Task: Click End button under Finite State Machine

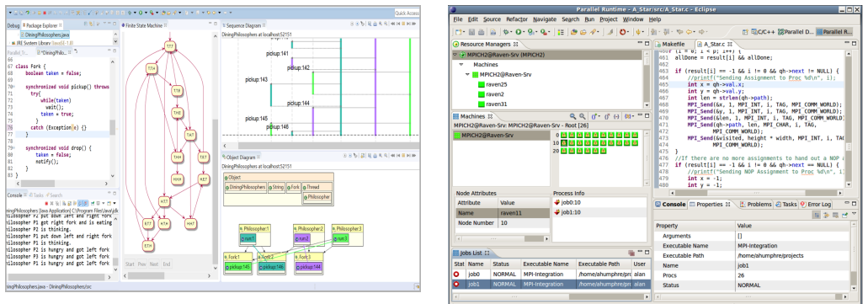Action: tap(167, 264)
